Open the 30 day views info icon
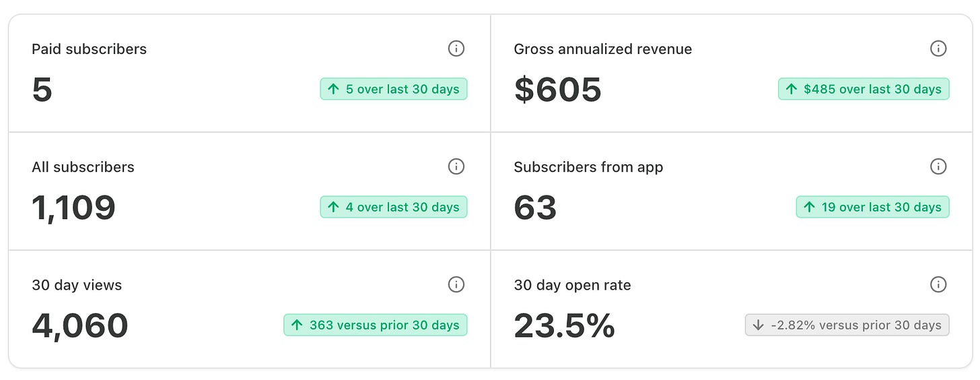The width and height of the screenshot is (980, 380). pyautogui.click(x=456, y=284)
